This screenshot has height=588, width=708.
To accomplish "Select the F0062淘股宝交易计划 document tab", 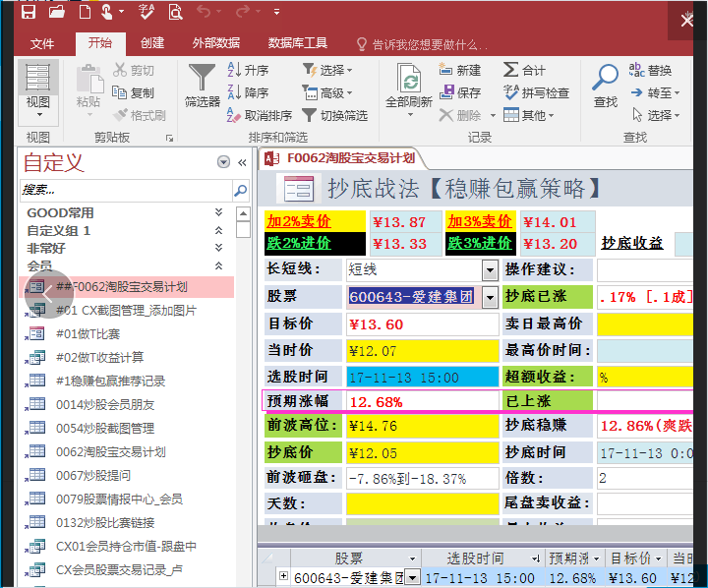I will coord(344,158).
